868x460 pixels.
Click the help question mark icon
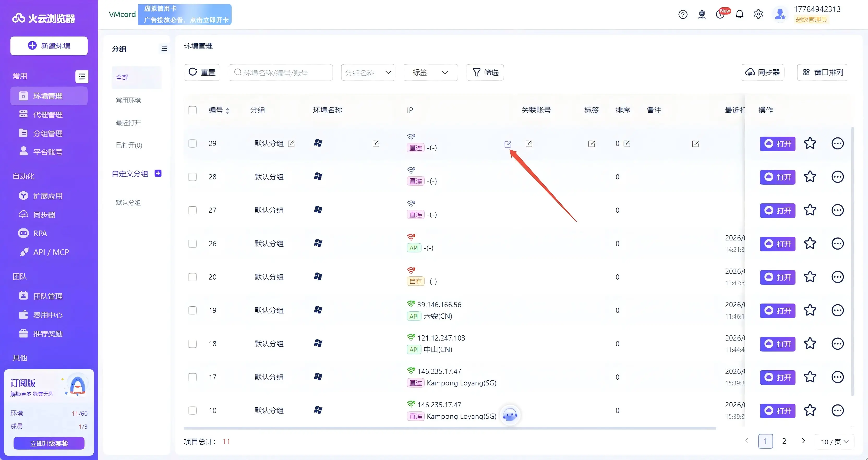tap(683, 15)
